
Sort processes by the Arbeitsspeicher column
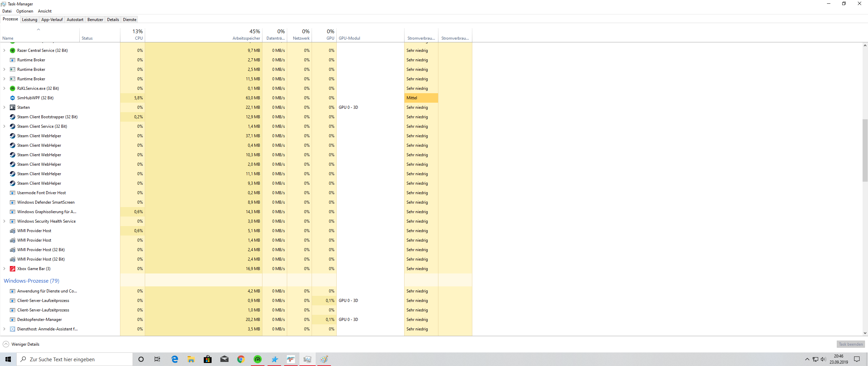point(246,38)
